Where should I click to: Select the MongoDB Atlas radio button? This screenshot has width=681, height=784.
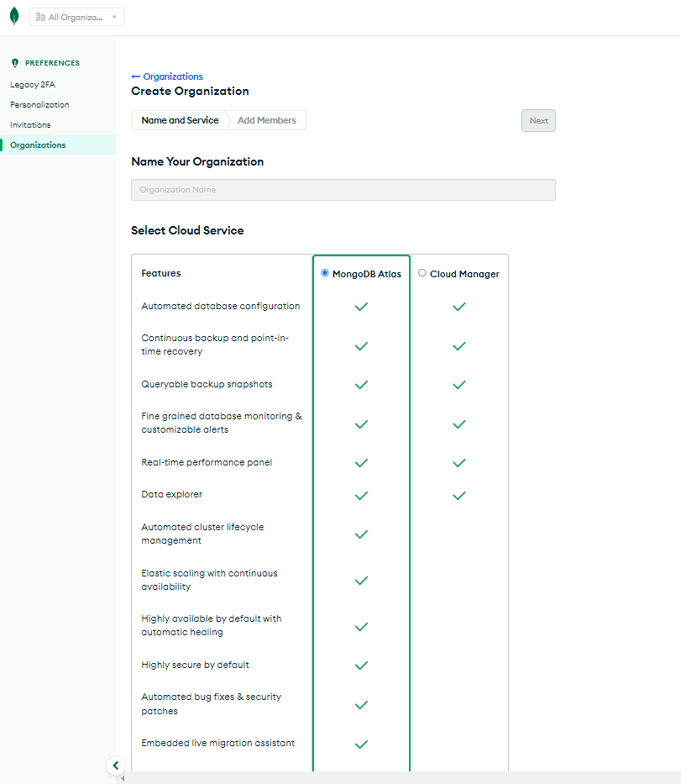point(325,273)
